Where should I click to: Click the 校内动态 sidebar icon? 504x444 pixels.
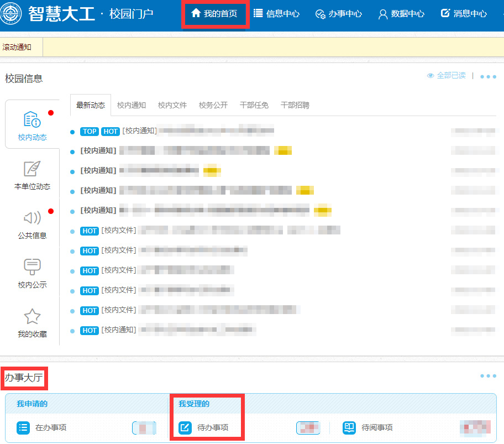point(32,119)
